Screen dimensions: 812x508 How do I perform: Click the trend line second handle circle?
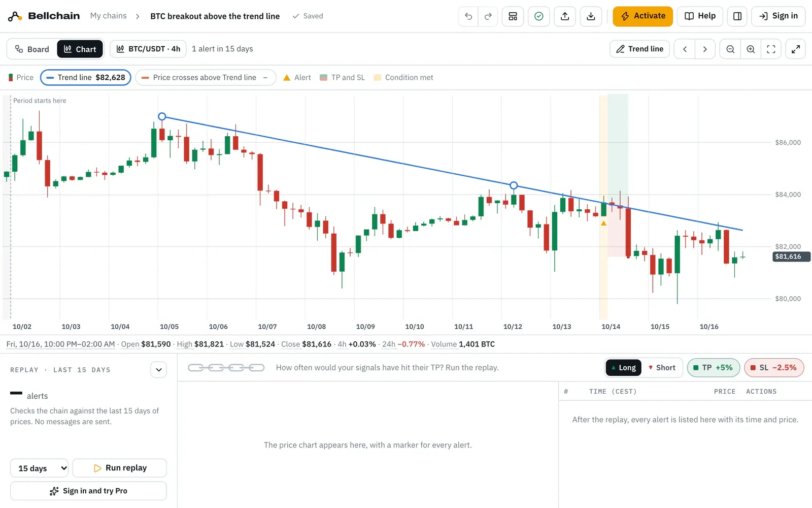(x=514, y=185)
